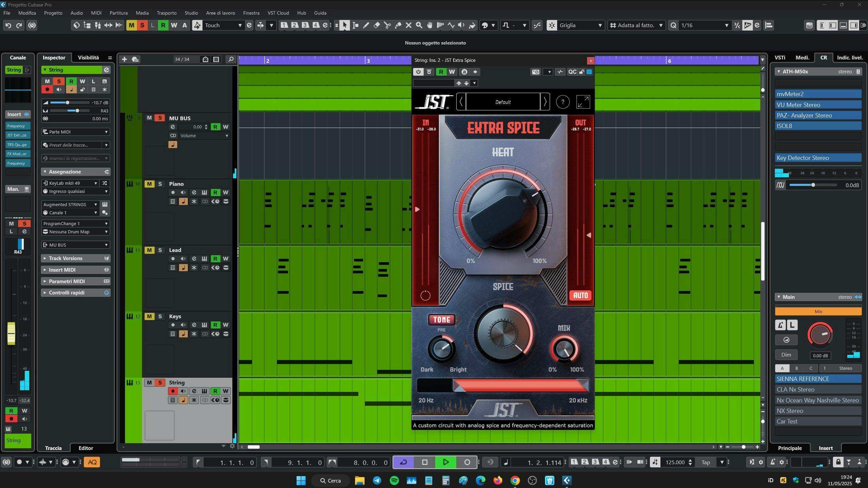This screenshot has width=868, height=488.
Task: Select the Glue tool
Action: coord(398,25)
